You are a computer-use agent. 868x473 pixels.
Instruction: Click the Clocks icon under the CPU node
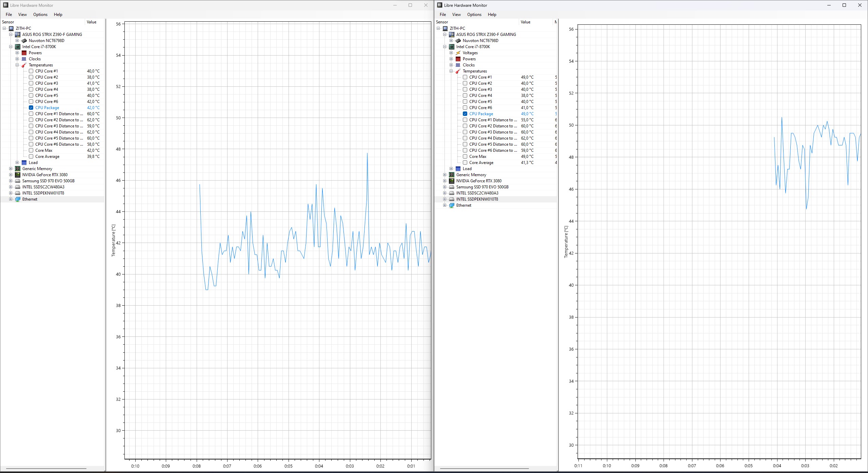coord(24,59)
